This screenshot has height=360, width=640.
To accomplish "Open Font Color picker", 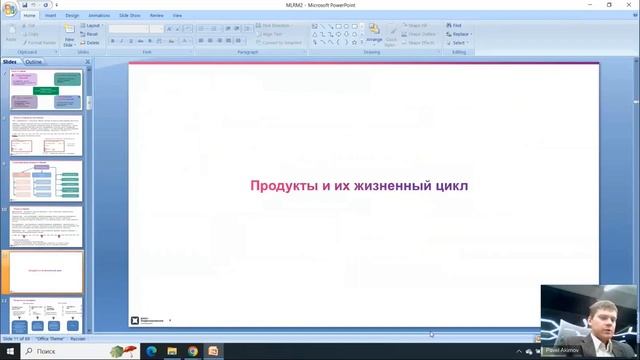I will click(186, 41).
